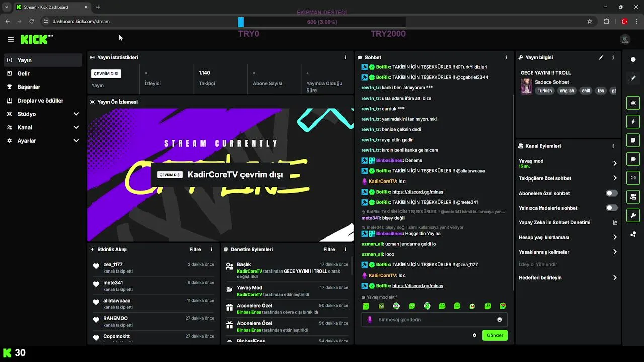Click the wrench icon in right sidebar
This screenshot has height=362, width=644.
coord(633,215)
